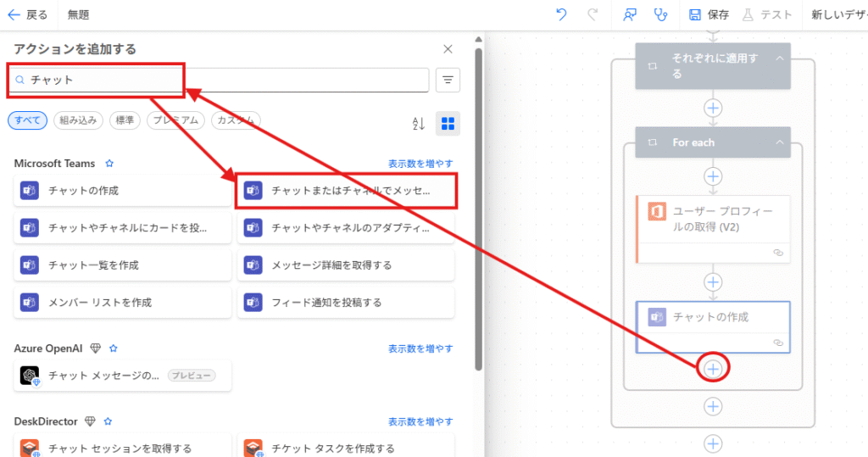Click Azure OpenAI premium diamond icon
Image resolution: width=868 pixels, height=457 pixels.
point(95,348)
